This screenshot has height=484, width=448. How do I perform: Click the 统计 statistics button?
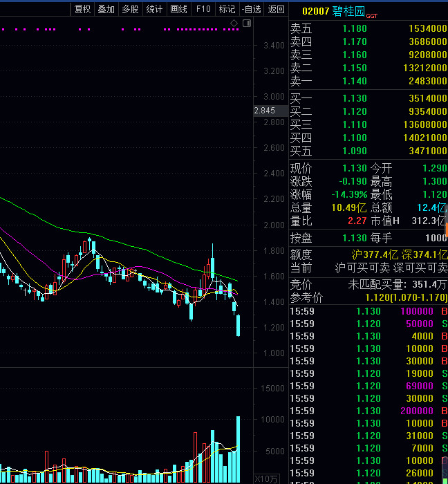coord(154,9)
